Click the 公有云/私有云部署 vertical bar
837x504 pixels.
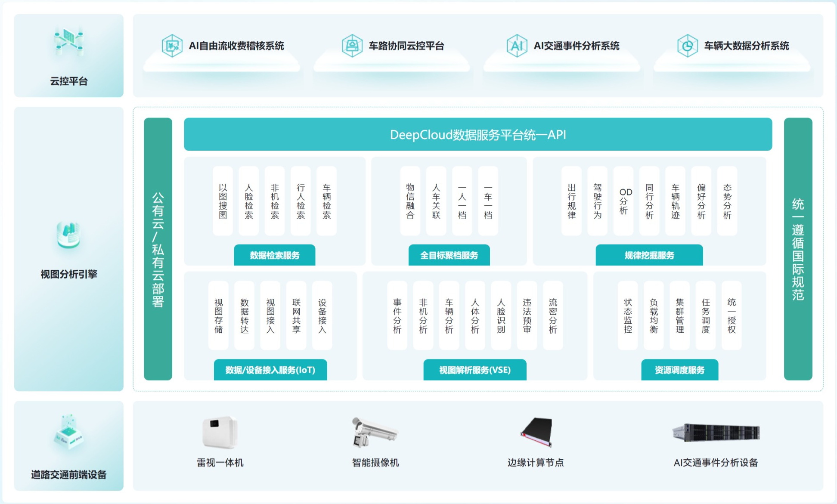click(x=158, y=249)
